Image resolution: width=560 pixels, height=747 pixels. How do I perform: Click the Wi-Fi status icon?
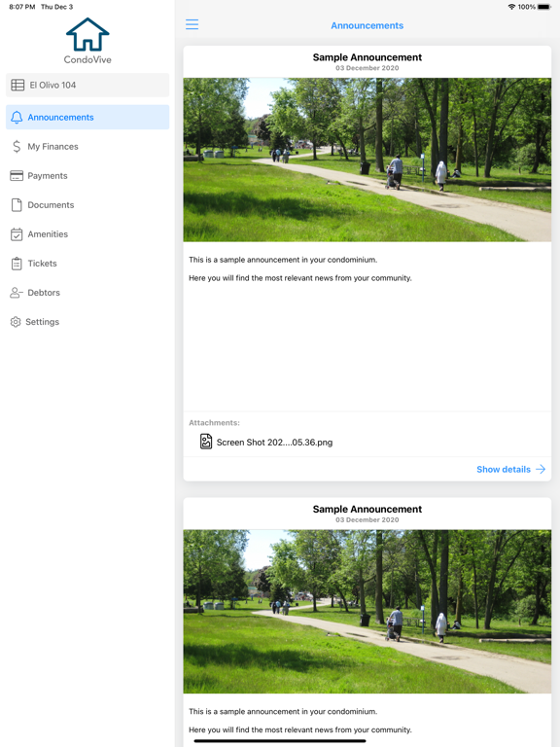[512, 7]
